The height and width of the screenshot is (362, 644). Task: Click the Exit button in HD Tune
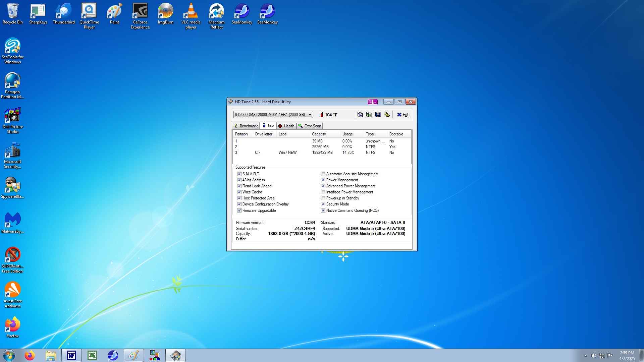(x=403, y=115)
